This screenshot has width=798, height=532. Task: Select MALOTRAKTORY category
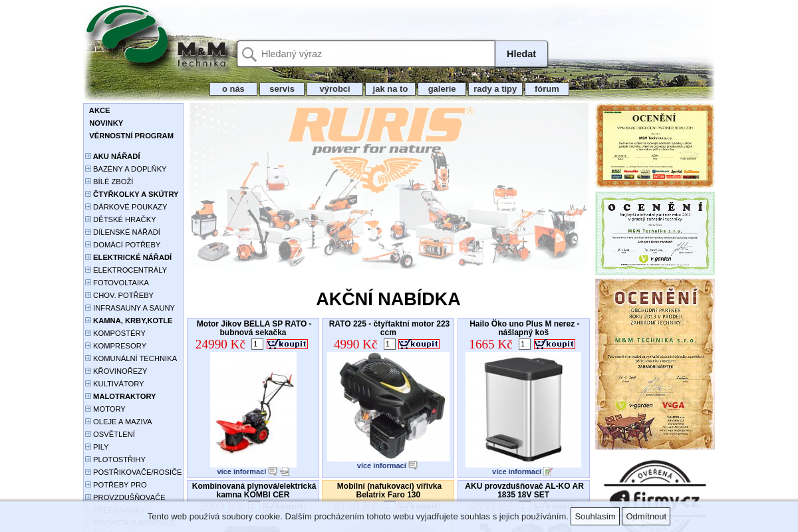click(x=124, y=396)
